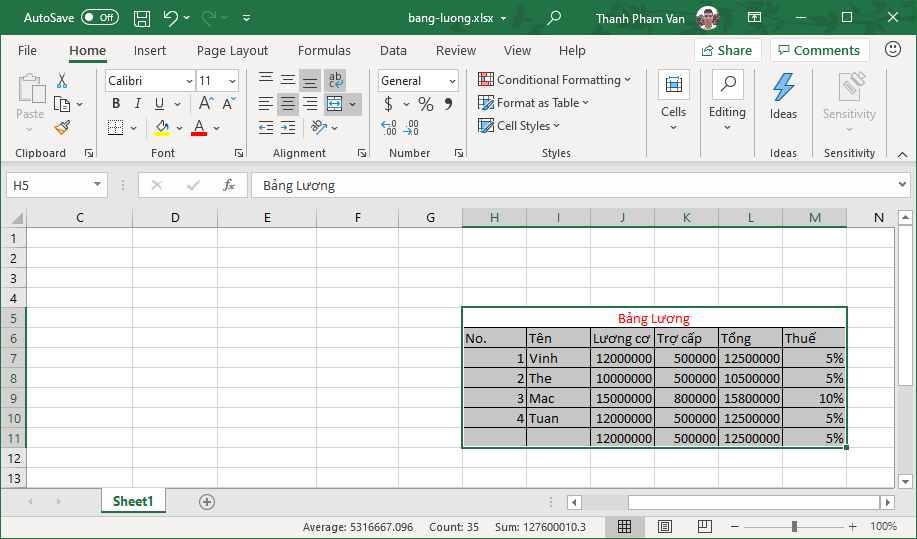Open the Borders dropdown arrow
Screen dimensions: 917x539
[134, 128]
